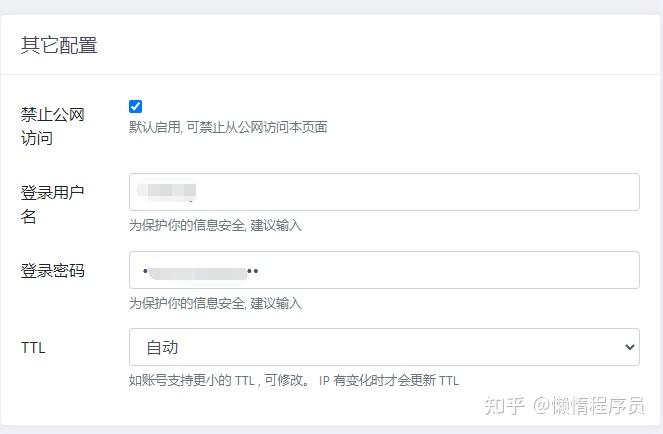Click the 禁止公网访问 label text
Image resolution: width=663 pixels, height=434 pixels.
[52, 126]
